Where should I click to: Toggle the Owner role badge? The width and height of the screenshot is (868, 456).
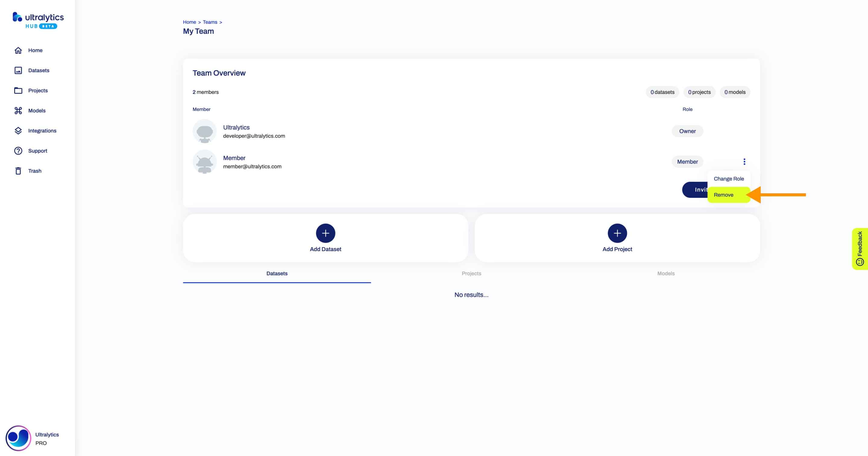(687, 131)
